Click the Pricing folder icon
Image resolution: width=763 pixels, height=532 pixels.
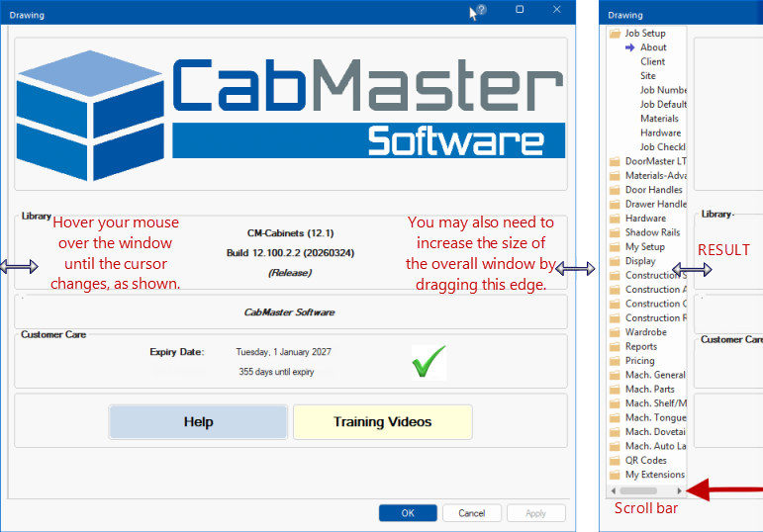(615, 361)
